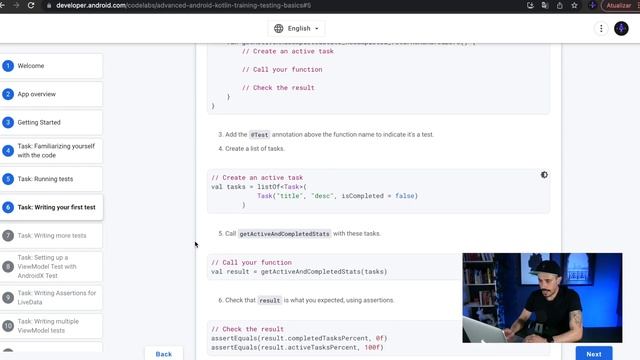Click the comment '// Call your function' above val result
Viewport: 640px width, 360px height.
coord(251,262)
